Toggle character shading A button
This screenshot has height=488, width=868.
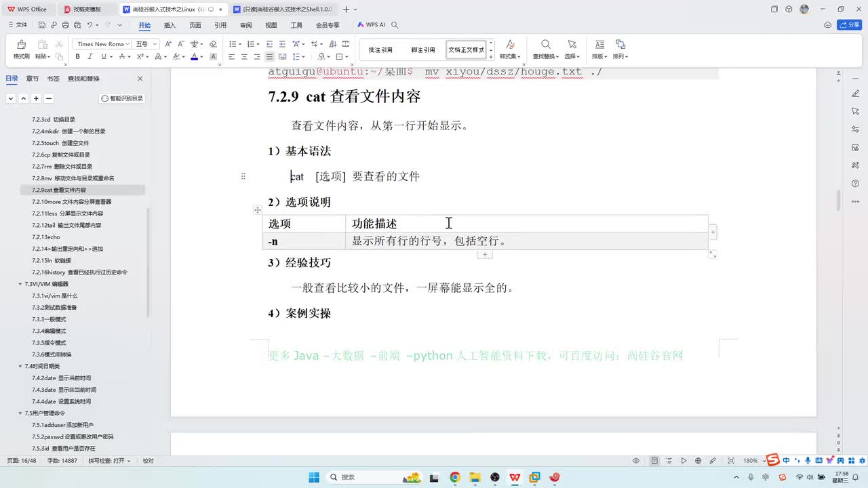[x=214, y=57]
